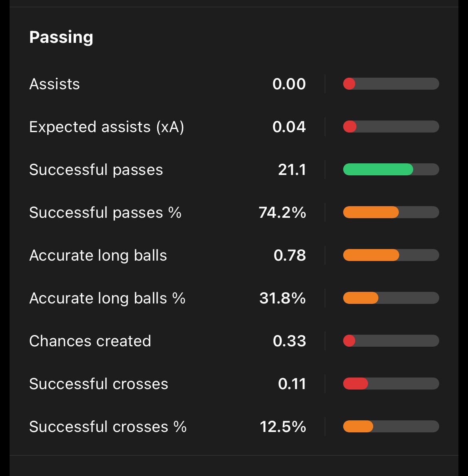The width and height of the screenshot is (468, 476).
Task: Select the Successful passes label
Action: pyautogui.click(x=96, y=170)
